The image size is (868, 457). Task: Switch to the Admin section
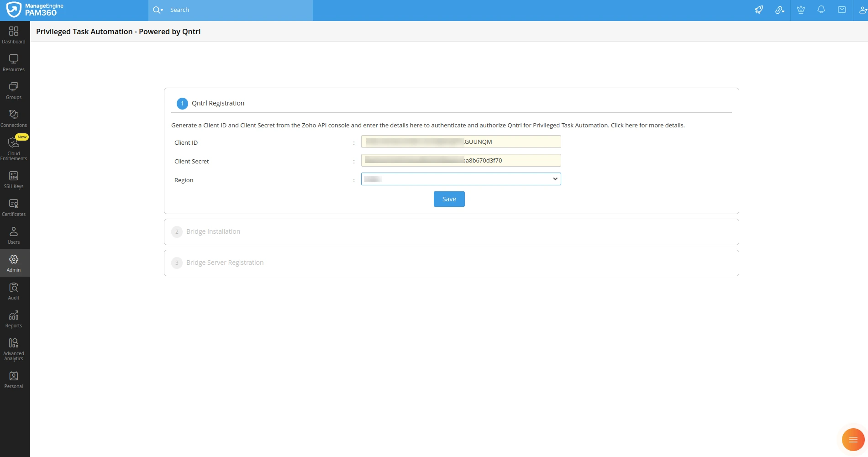(x=14, y=263)
